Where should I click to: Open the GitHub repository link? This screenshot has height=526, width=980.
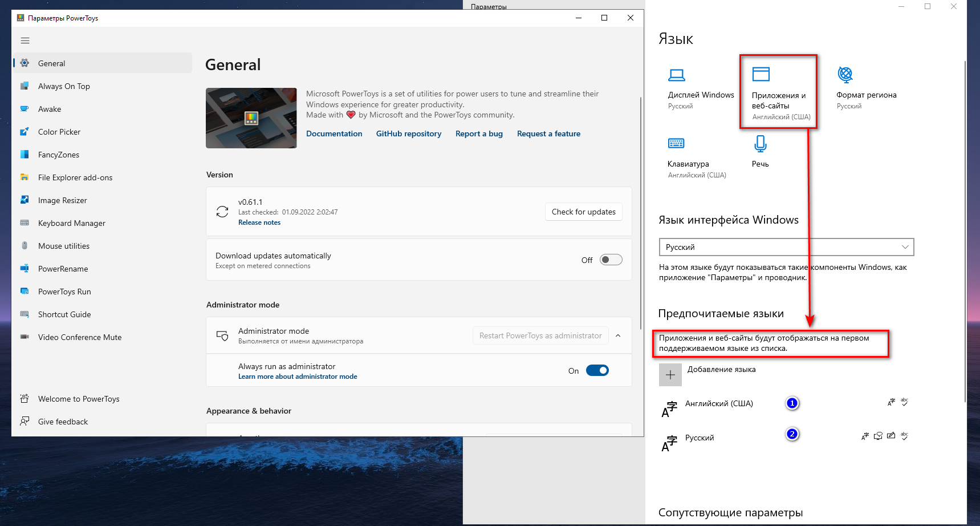[408, 133]
